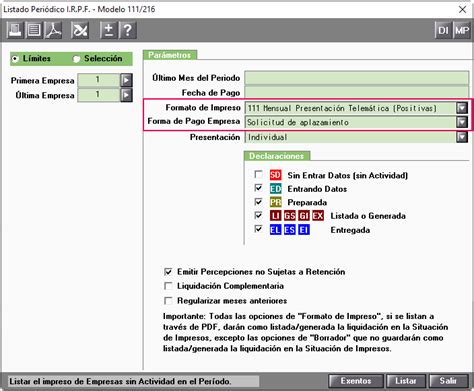Click the teal ED status icon

(275, 189)
